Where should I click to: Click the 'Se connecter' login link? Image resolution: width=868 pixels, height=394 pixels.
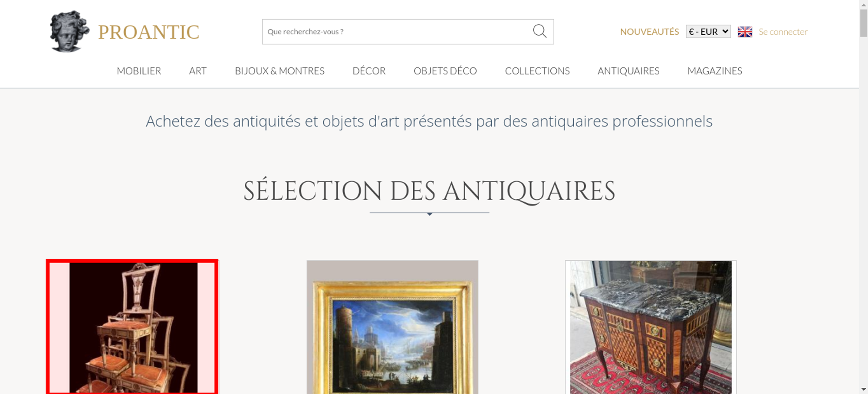(783, 32)
